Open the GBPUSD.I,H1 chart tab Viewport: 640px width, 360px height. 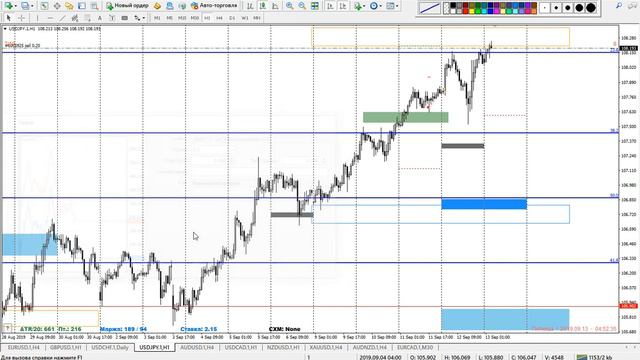click(x=66, y=347)
